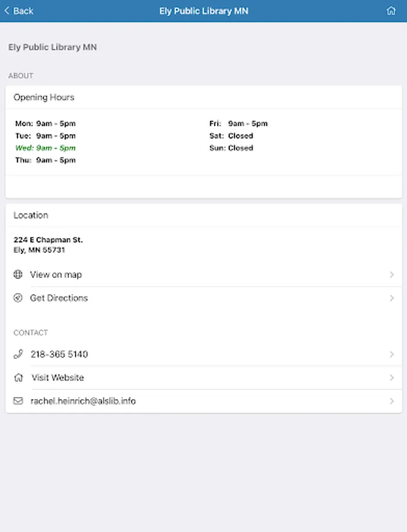The height and width of the screenshot is (532, 407).
Task: Click the Back chevron arrow
Action: click(7, 11)
